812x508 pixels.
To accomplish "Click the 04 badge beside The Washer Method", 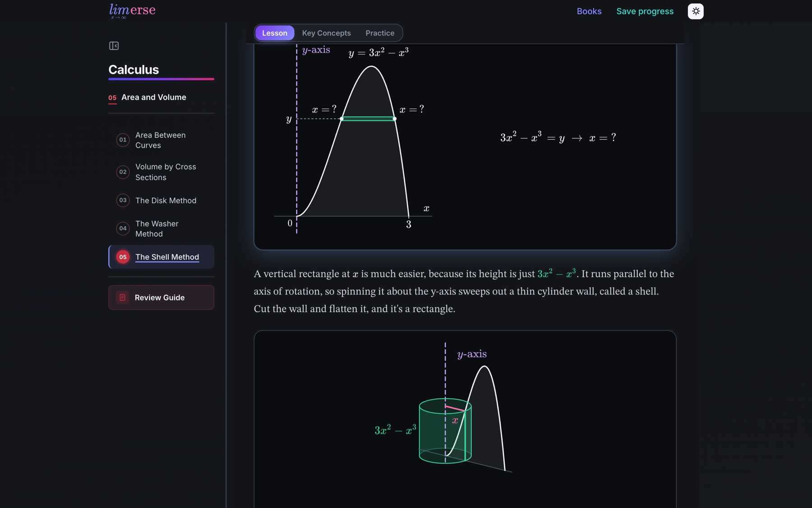I will tap(123, 228).
